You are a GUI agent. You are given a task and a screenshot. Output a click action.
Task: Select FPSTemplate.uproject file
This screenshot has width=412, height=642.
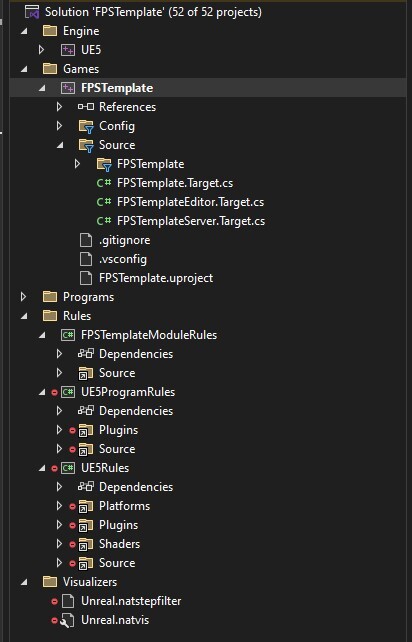156,278
